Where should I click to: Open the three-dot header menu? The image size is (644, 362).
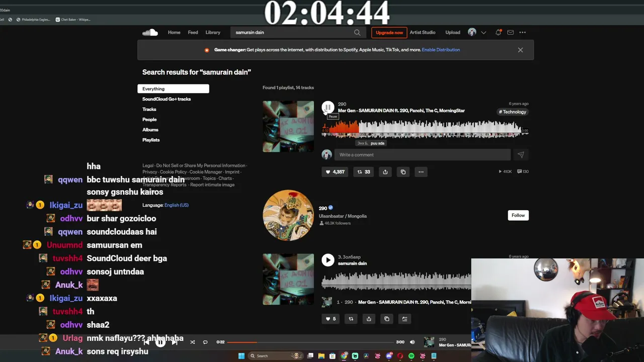(x=522, y=33)
